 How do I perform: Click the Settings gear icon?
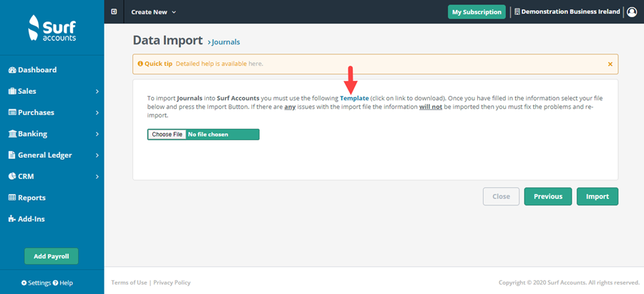(24, 283)
